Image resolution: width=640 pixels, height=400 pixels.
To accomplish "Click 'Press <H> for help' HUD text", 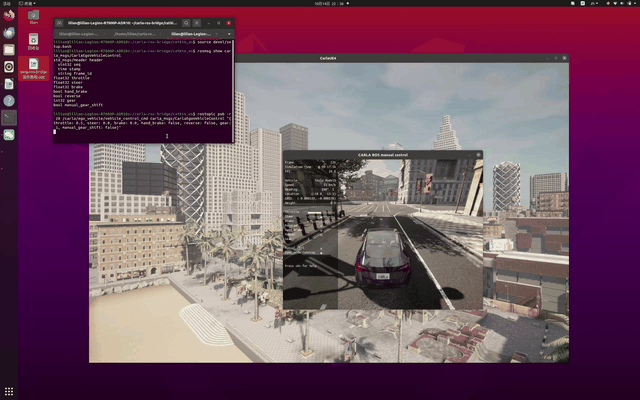I will pyautogui.click(x=300, y=266).
